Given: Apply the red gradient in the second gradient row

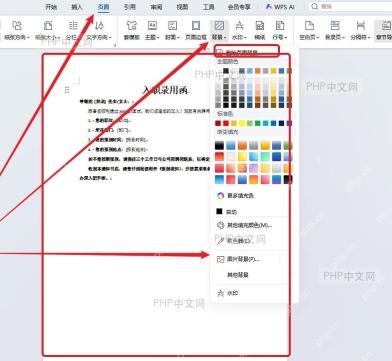Looking at the screenshot, I should [220, 157].
